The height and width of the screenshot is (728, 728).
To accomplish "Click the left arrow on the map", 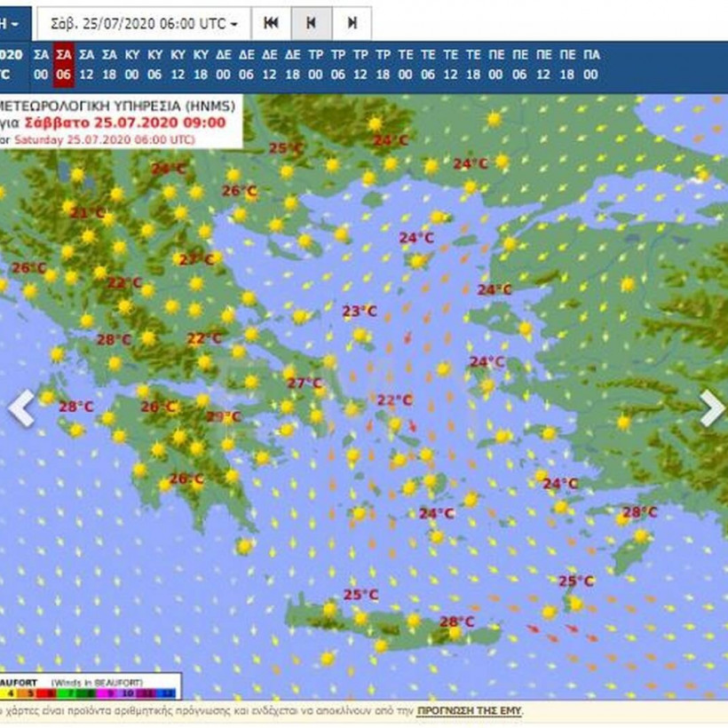I will click(x=21, y=408).
